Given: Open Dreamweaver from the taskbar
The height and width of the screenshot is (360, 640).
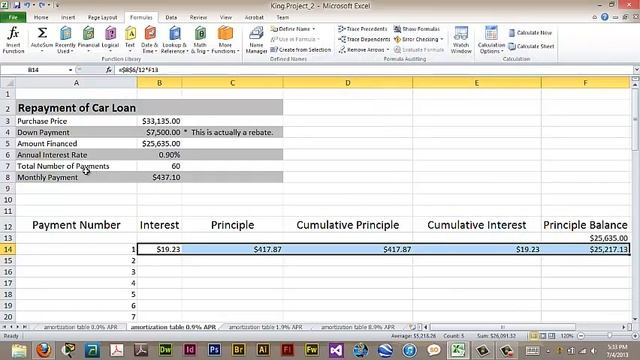Looking at the screenshot, I should click(165, 350).
